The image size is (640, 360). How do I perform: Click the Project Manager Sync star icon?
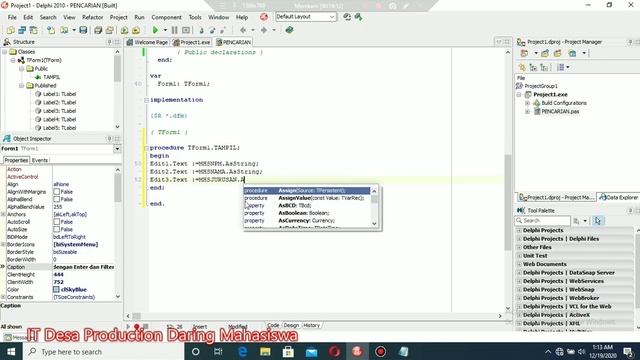522,67
